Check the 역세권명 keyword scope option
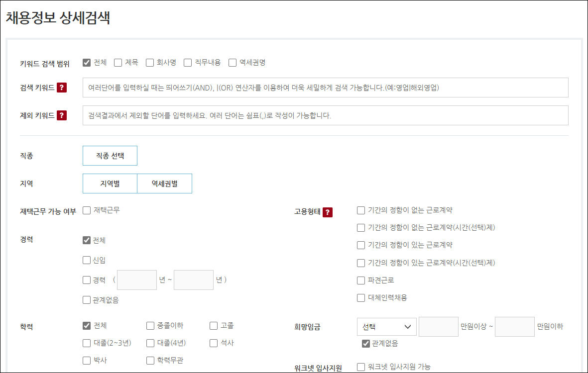 click(x=233, y=63)
